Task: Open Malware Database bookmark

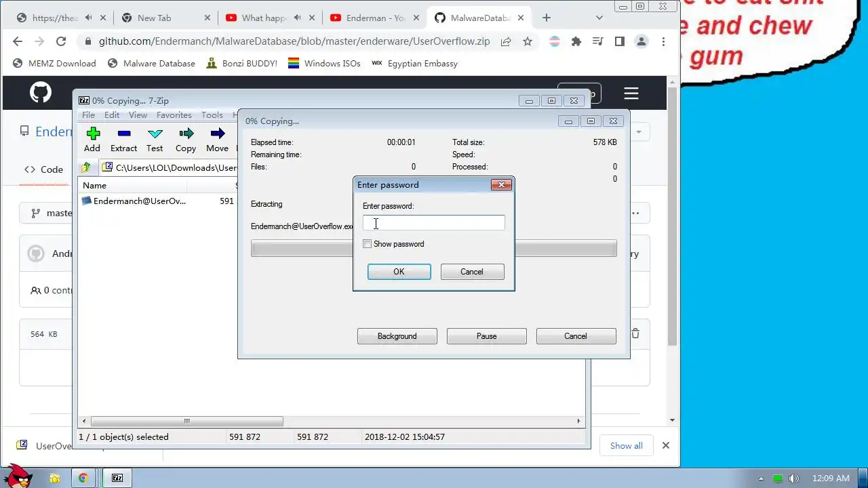Action: click(151, 63)
